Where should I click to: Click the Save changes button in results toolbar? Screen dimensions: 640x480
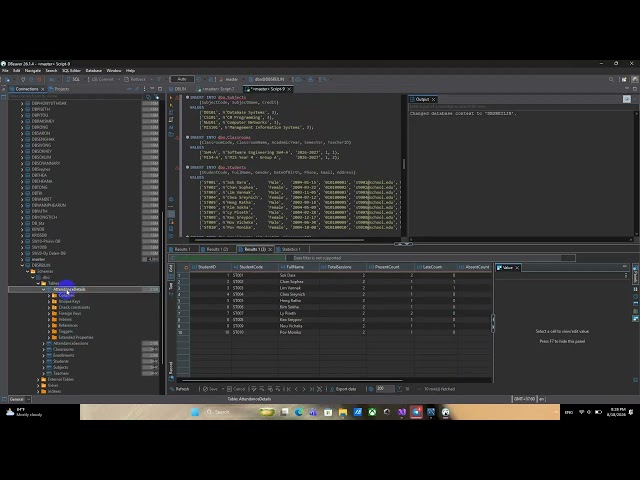click(x=211, y=389)
